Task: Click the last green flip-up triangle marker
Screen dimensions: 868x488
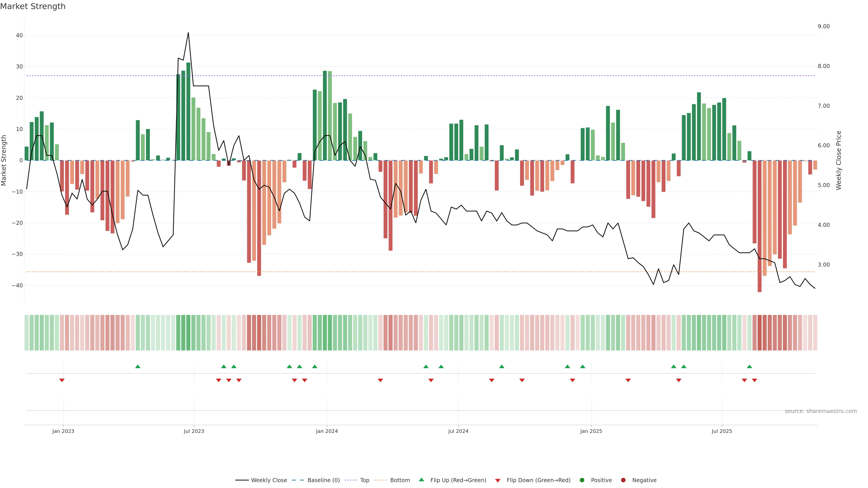Action: [749, 366]
